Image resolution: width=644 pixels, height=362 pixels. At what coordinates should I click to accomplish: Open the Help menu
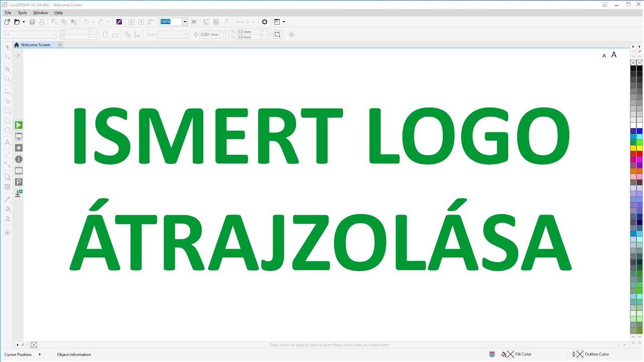coord(58,13)
